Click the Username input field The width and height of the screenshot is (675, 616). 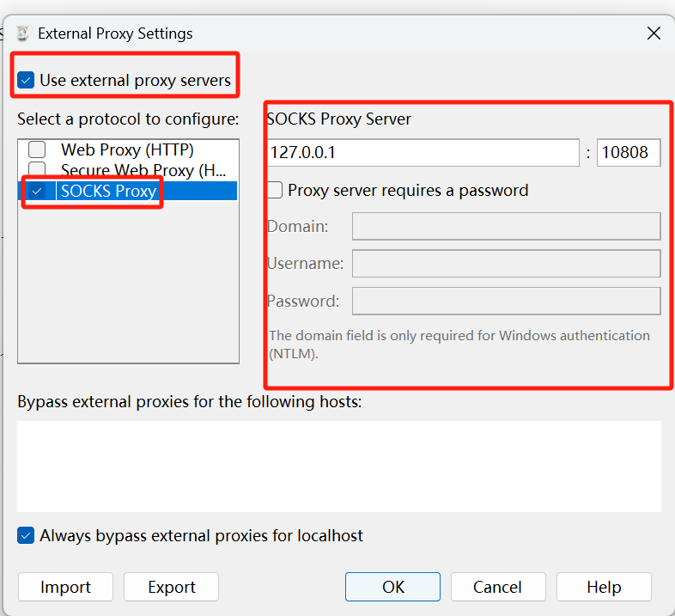506,264
